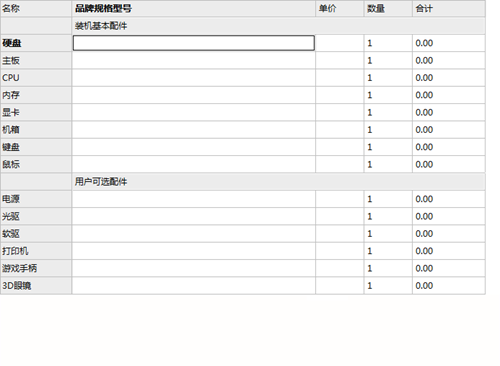The height and width of the screenshot is (366, 500).
Task: Click the 电源 brand model cell
Action: tap(194, 199)
